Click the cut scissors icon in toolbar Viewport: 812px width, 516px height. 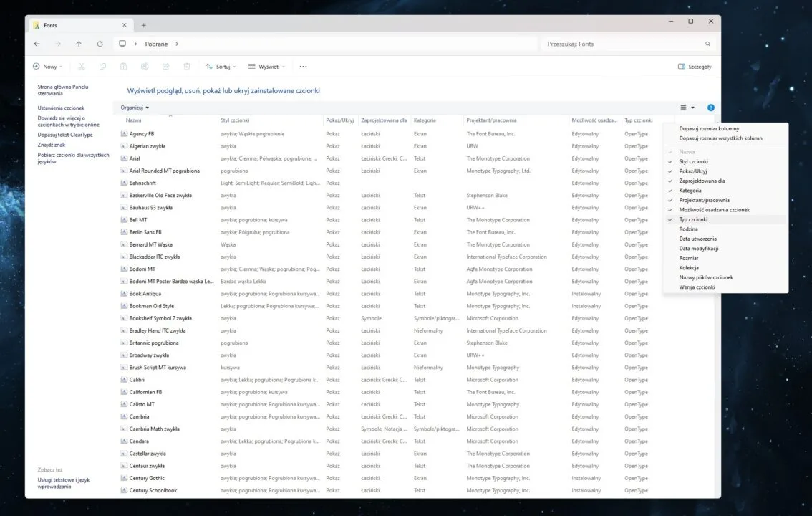82,67
